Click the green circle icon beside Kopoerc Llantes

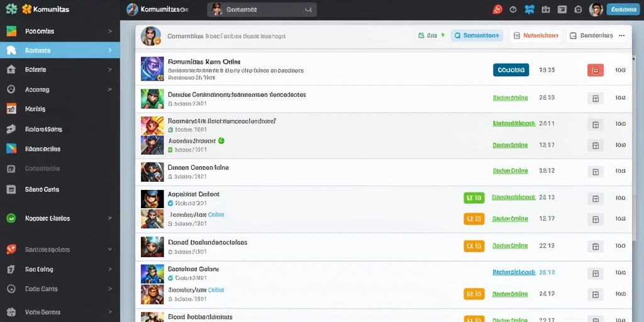pyautogui.click(x=11, y=218)
